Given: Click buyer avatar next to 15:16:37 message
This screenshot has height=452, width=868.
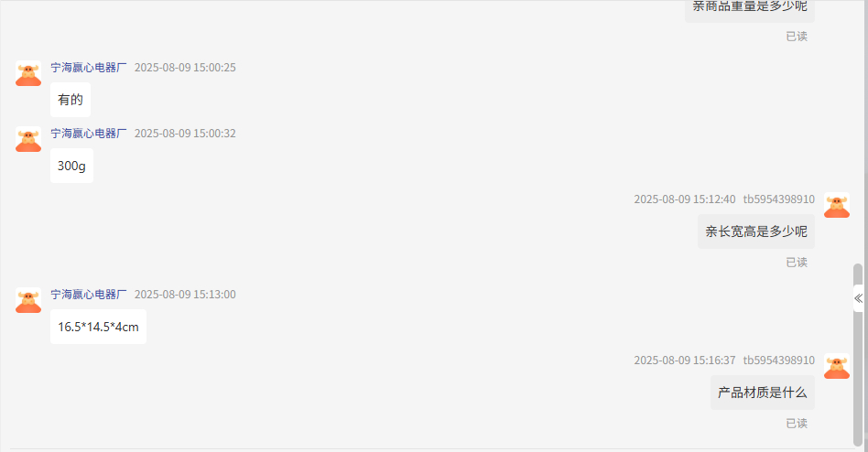Looking at the screenshot, I should point(837,366).
